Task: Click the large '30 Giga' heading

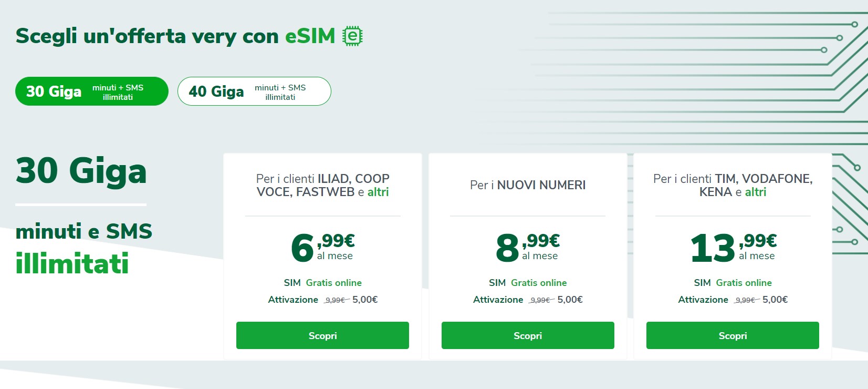Action: pos(81,171)
